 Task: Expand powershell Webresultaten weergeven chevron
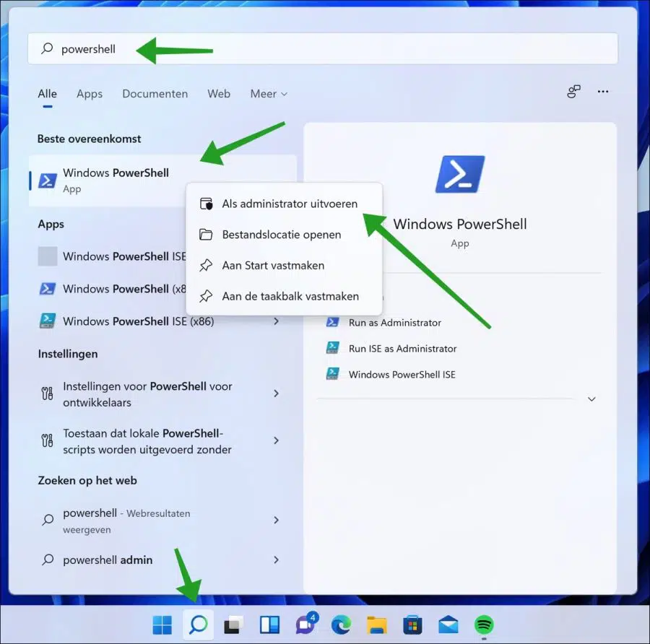tap(276, 520)
